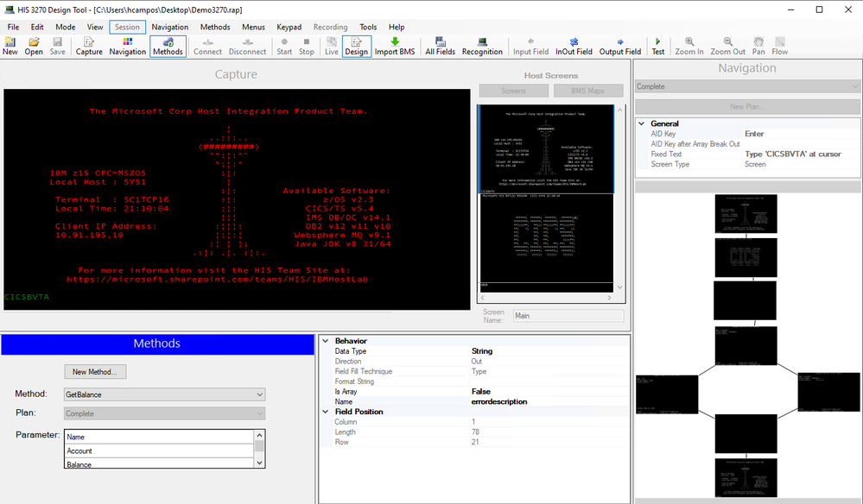
Task: Click the Fixed Text value in Navigation
Action: pos(793,154)
